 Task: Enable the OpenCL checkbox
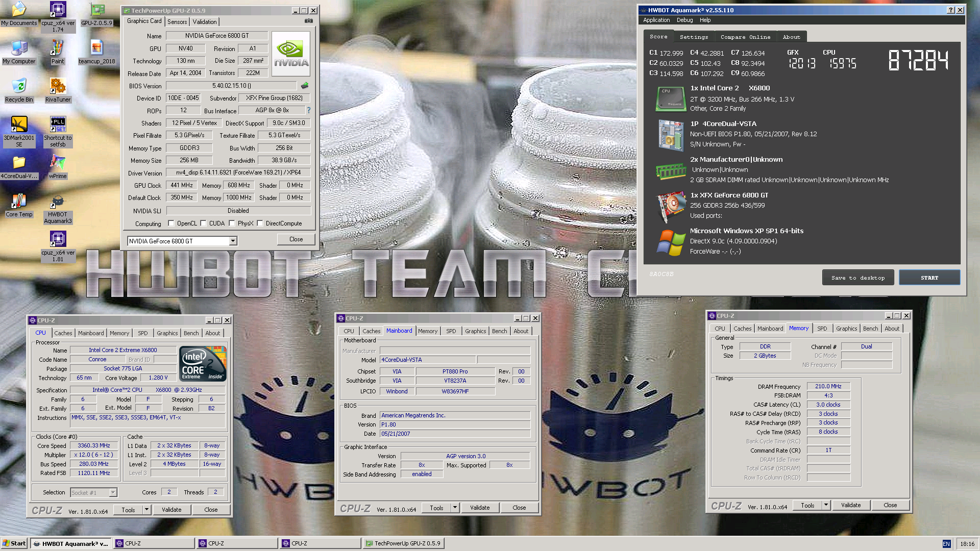pyautogui.click(x=171, y=223)
